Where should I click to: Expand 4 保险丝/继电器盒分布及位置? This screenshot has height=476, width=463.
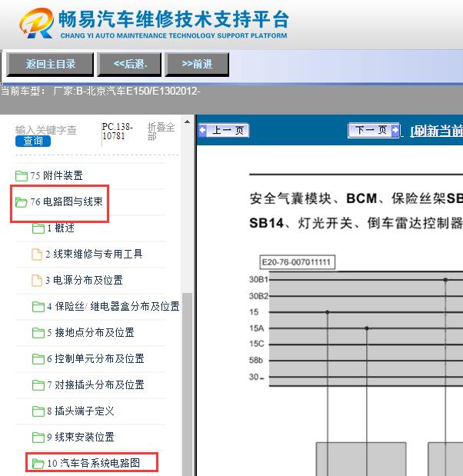click(x=113, y=306)
